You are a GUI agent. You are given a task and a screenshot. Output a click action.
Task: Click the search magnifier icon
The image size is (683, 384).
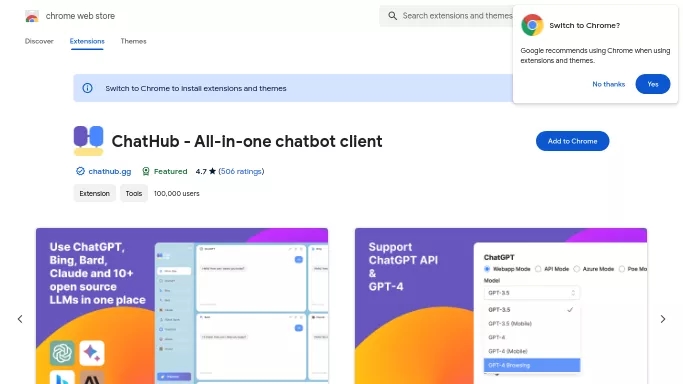pyautogui.click(x=392, y=16)
